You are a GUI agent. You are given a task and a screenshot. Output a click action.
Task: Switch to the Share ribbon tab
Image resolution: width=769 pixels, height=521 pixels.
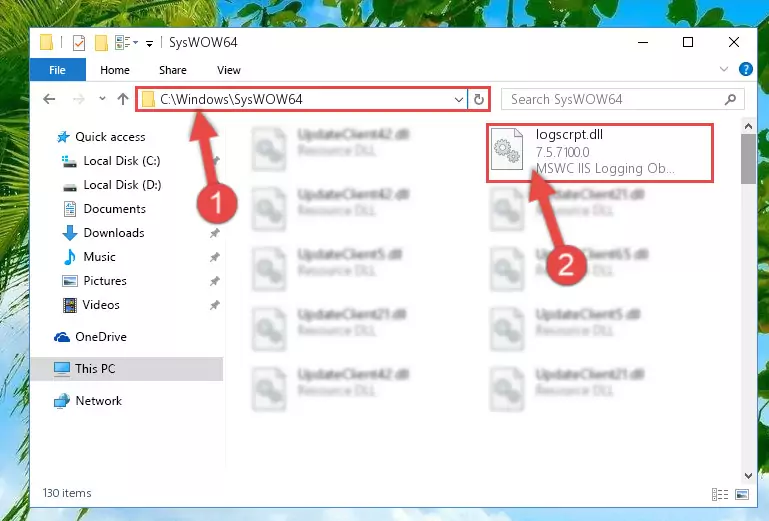tap(173, 70)
